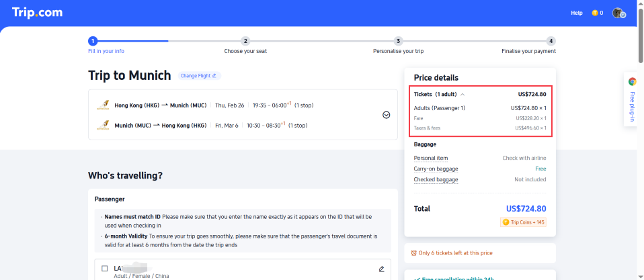The image size is (644, 280).
Task: Click the Trip Coins + 145 badge
Action: [x=523, y=222]
